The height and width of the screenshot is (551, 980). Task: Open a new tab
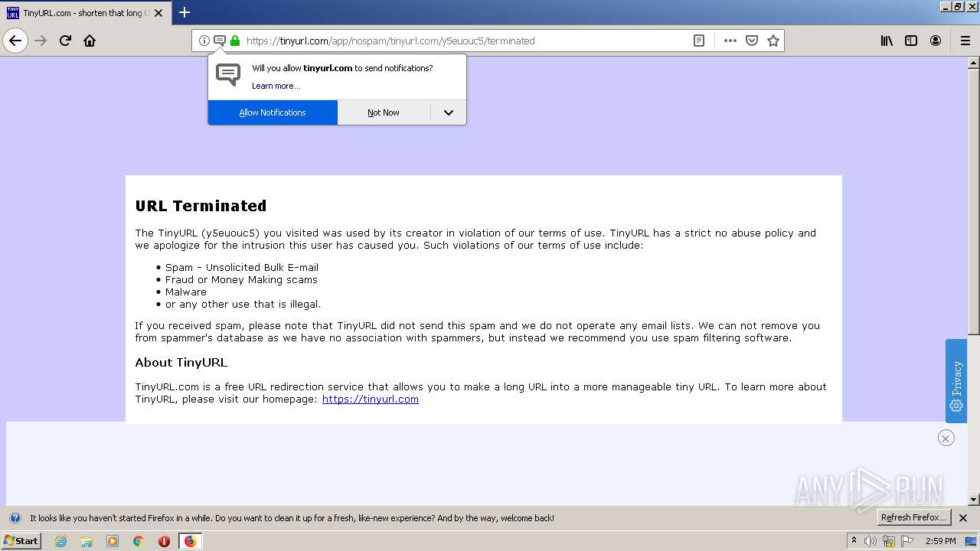185,12
